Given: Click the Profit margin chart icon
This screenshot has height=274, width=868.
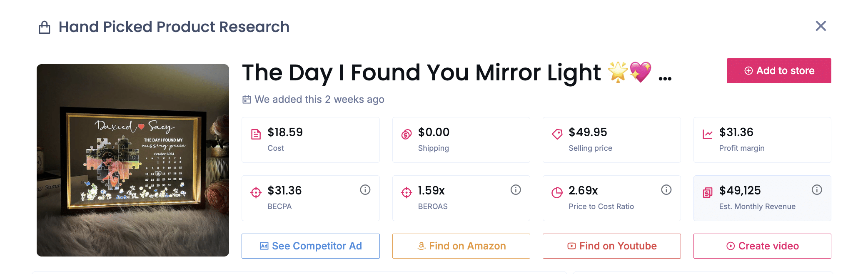Looking at the screenshot, I should tap(708, 134).
